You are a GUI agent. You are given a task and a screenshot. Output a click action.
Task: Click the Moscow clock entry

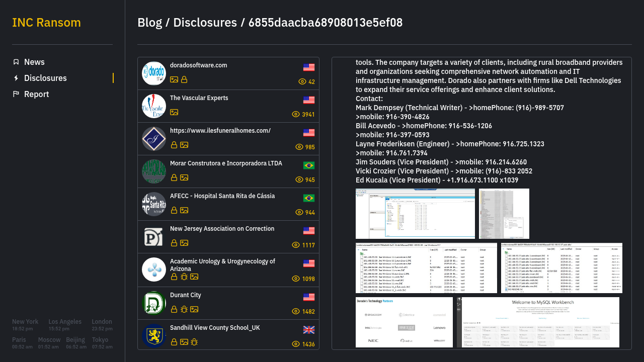(49, 343)
